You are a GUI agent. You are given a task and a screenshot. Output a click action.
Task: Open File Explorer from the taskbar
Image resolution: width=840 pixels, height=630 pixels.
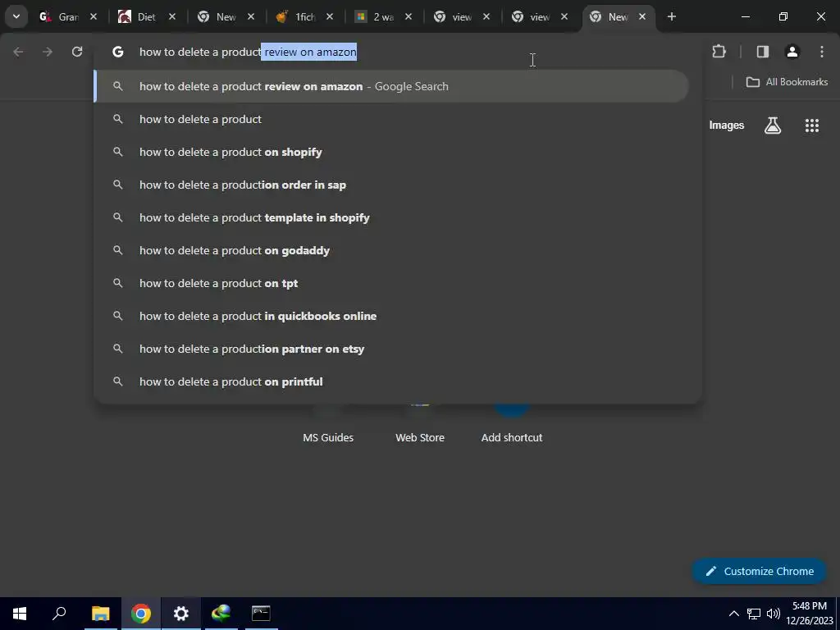[100, 614]
